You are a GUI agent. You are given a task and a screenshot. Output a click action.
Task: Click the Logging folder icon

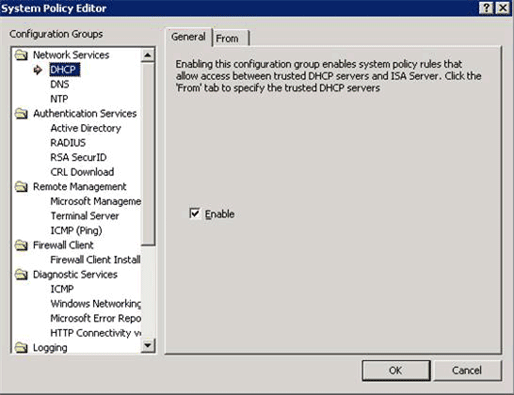pos(22,348)
